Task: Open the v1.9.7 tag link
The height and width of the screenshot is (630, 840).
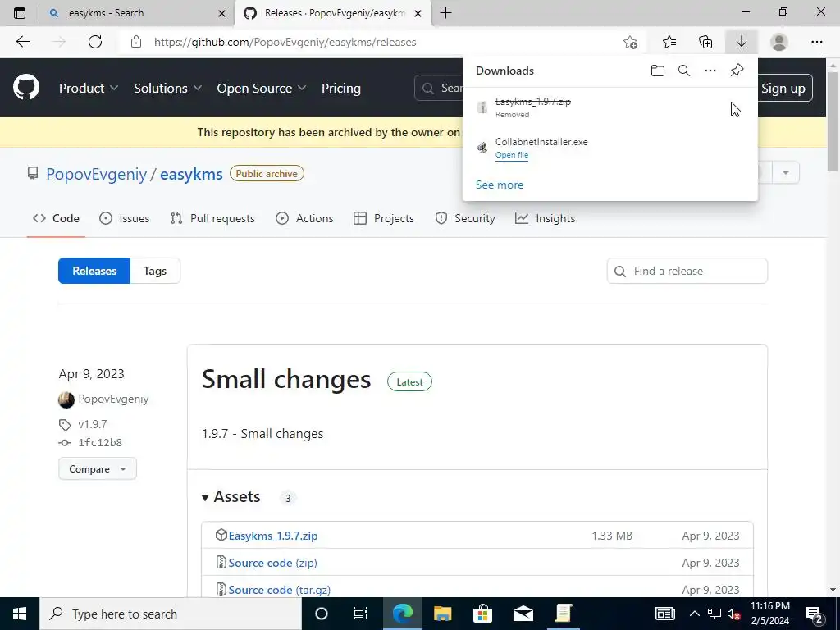Action: (x=92, y=424)
